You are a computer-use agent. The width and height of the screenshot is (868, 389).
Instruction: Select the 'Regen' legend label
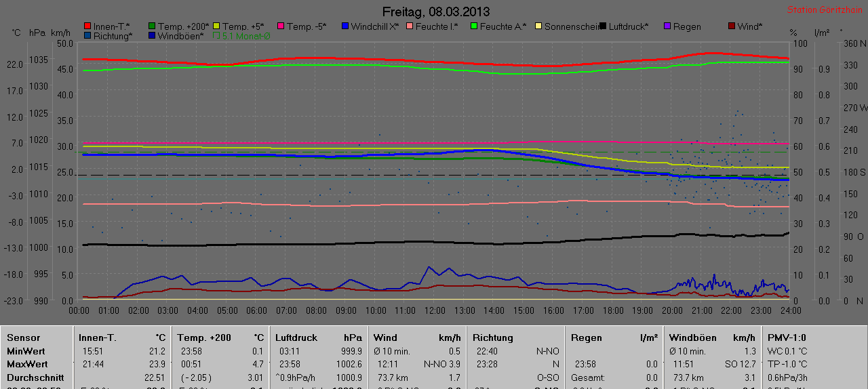click(x=687, y=26)
